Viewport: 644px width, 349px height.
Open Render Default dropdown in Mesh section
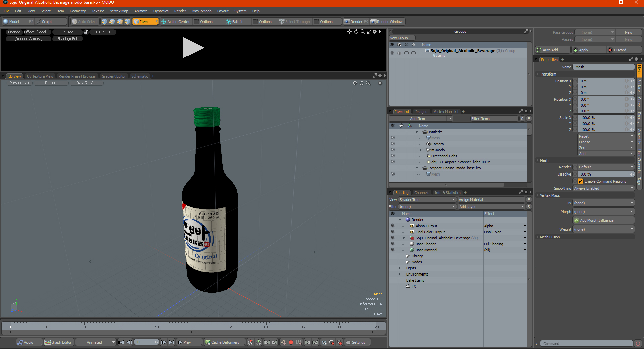point(606,167)
